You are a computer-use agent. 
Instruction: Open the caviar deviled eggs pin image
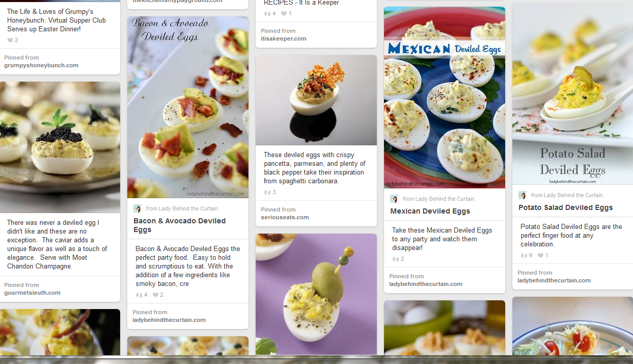tap(60, 147)
